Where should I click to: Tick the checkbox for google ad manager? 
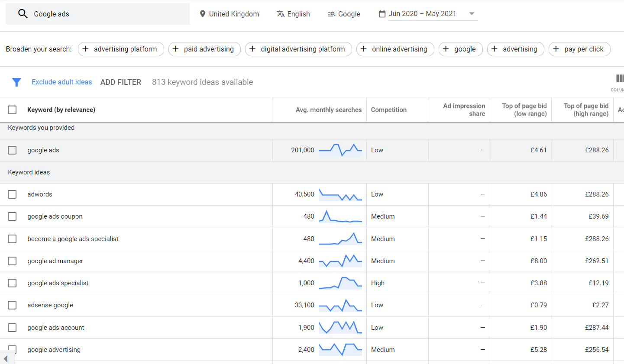point(12,261)
